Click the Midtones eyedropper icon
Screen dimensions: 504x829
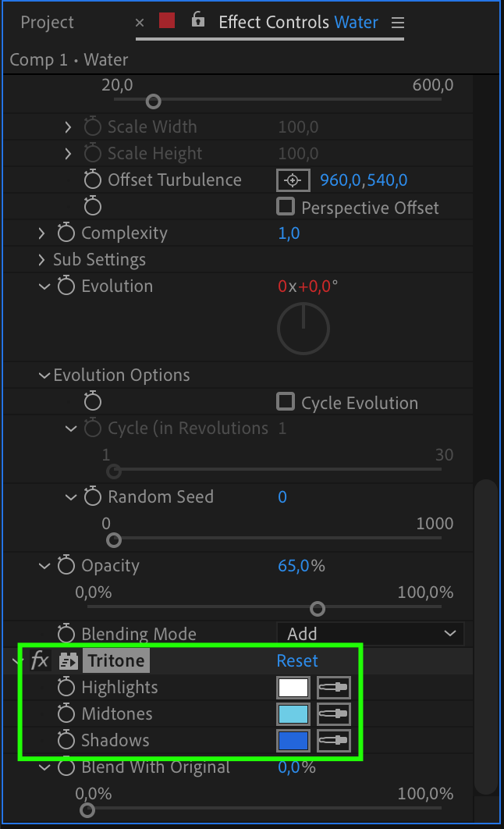click(333, 714)
